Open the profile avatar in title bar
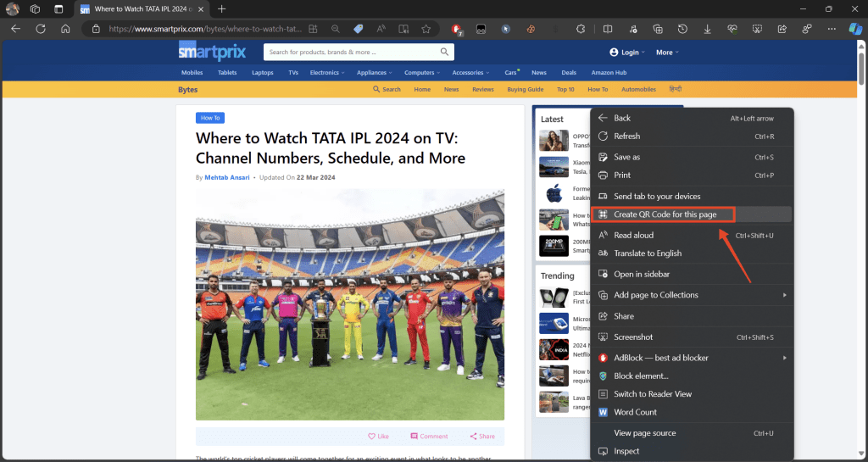 12,8
